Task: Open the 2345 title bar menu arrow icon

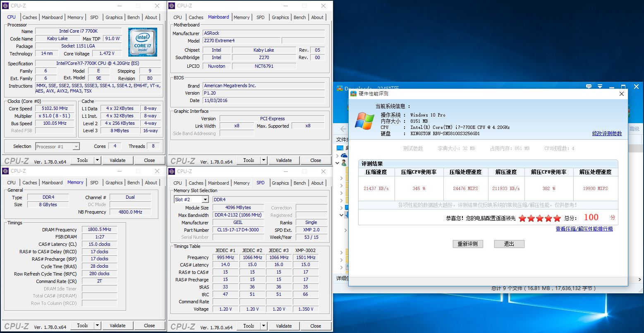Action: coord(601,86)
